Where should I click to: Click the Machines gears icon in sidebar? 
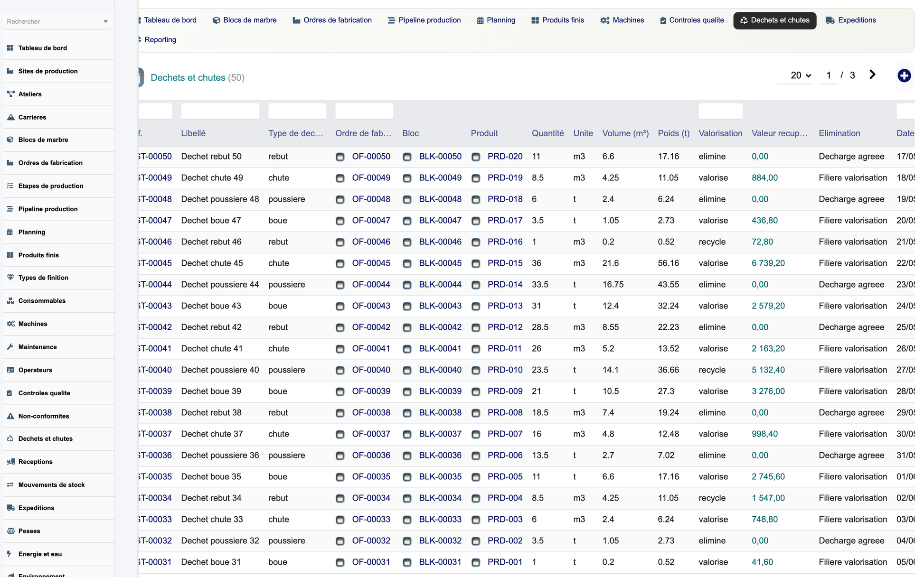click(x=10, y=324)
